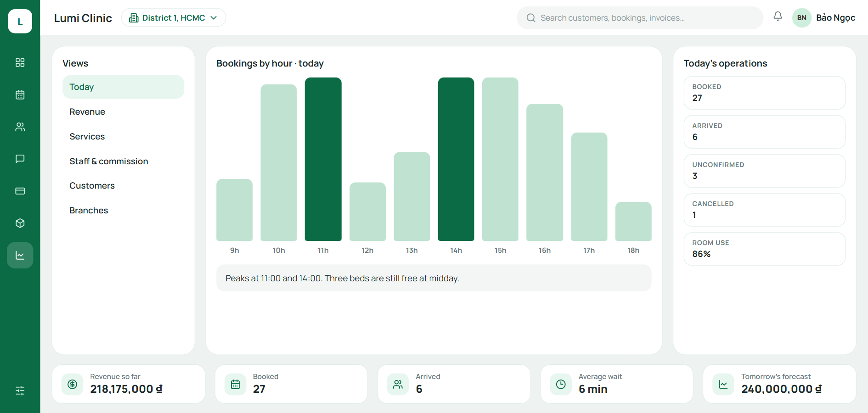This screenshot has width=868, height=413.
Task: Focus the search customers, bookings, invoices field
Action: [640, 18]
